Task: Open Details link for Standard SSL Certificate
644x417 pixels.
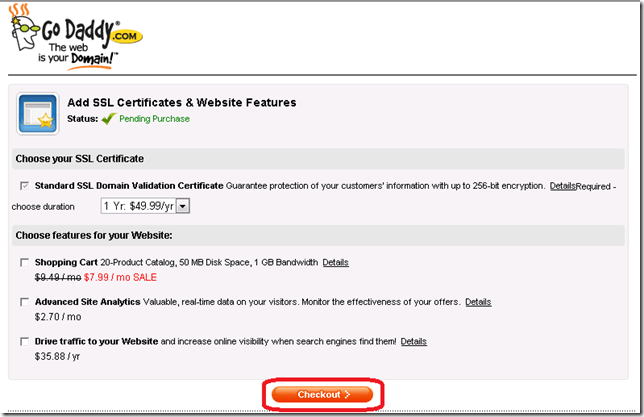Action: (563, 186)
